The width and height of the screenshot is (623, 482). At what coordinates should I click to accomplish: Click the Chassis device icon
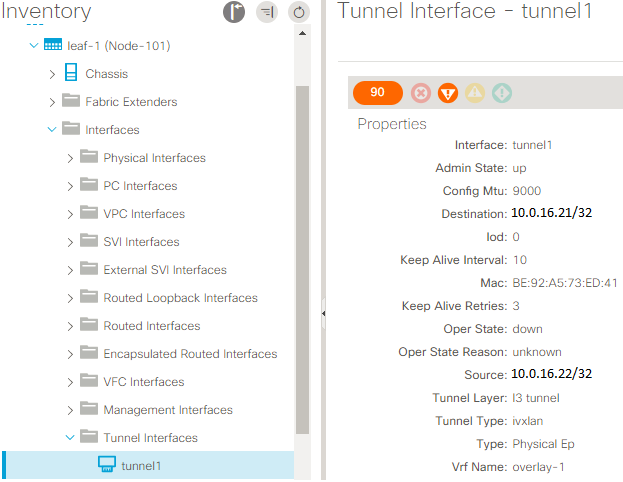click(71, 72)
